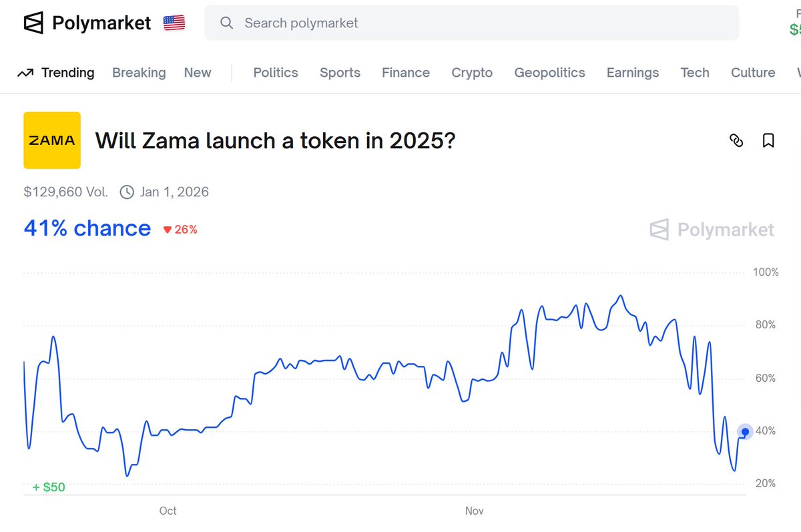
Task: Open the Geopolitics category
Action: pyautogui.click(x=549, y=73)
